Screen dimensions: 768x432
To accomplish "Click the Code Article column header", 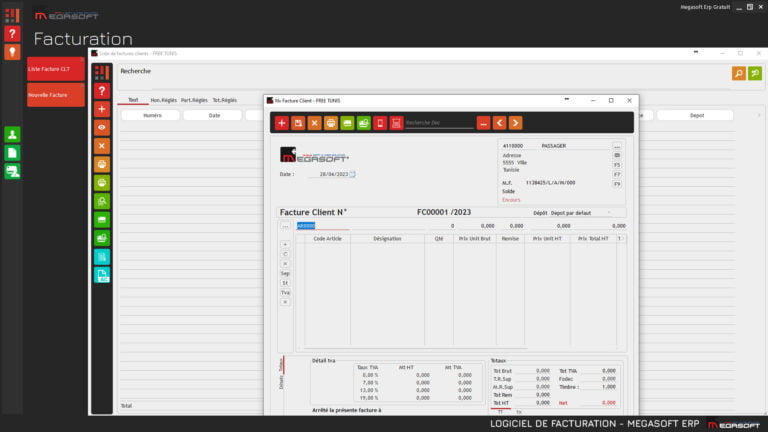I will (327, 239).
